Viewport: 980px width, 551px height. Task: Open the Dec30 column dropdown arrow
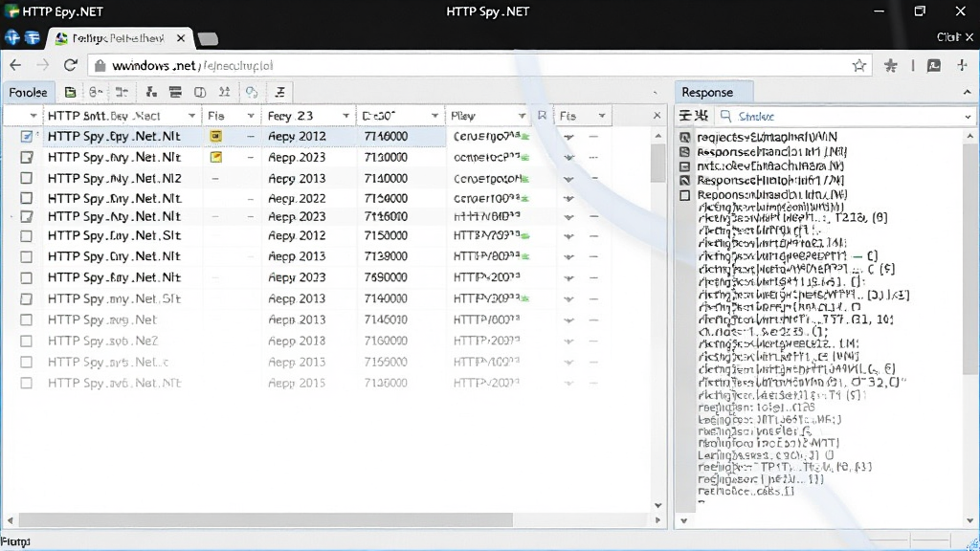[x=434, y=116]
